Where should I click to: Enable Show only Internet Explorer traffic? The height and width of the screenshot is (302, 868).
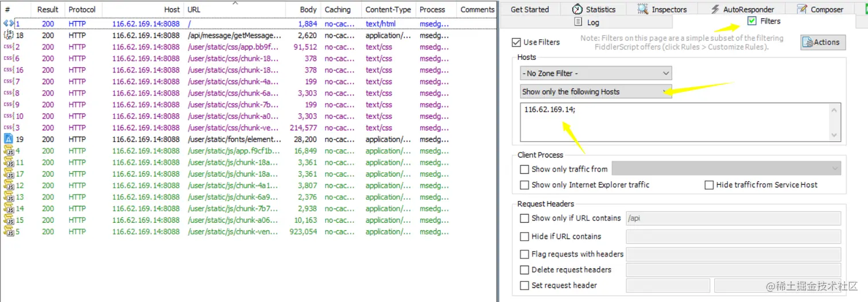tap(524, 185)
